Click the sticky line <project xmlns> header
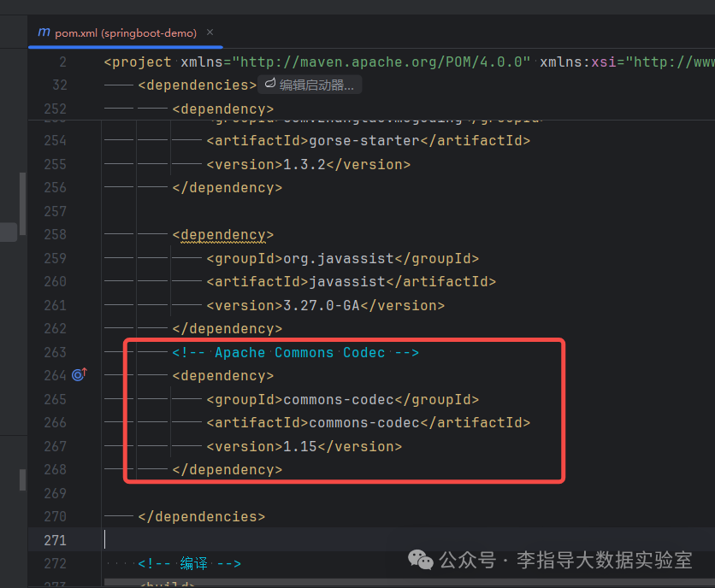715x588 pixels. pyautogui.click(x=408, y=62)
